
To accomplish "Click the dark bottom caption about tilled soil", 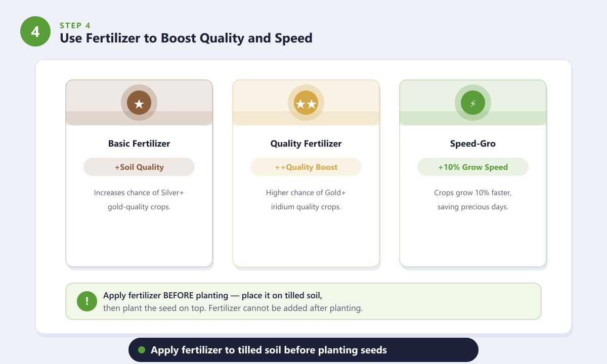I will (x=303, y=350).
